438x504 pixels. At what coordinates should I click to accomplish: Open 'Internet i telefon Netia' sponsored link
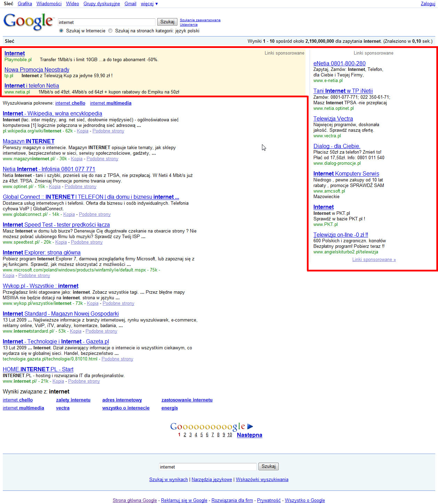coord(32,86)
